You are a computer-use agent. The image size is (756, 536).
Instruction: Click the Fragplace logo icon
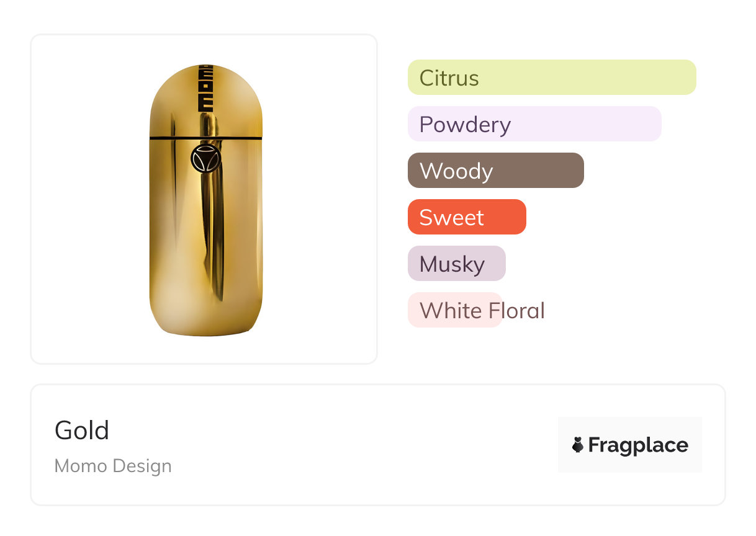577,445
